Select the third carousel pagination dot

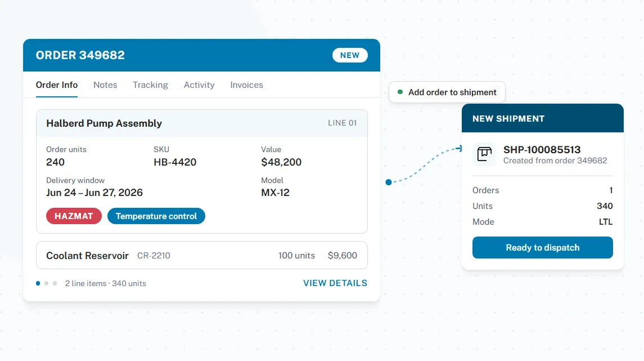(55, 283)
